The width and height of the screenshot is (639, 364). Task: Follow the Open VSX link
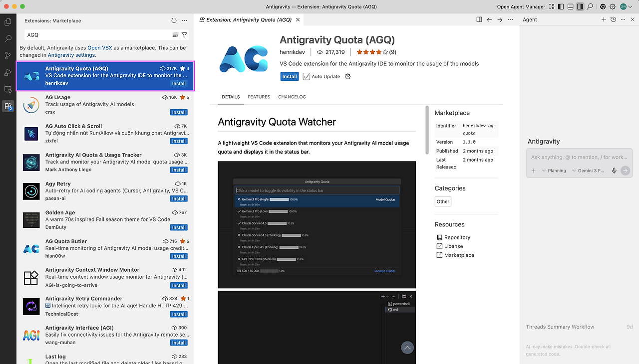coord(100,48)
